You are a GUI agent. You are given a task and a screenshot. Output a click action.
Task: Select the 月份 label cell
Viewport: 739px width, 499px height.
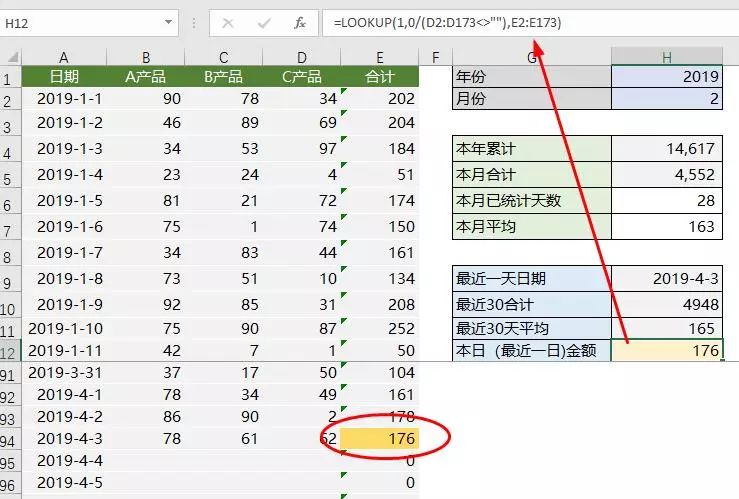(532, 98)
